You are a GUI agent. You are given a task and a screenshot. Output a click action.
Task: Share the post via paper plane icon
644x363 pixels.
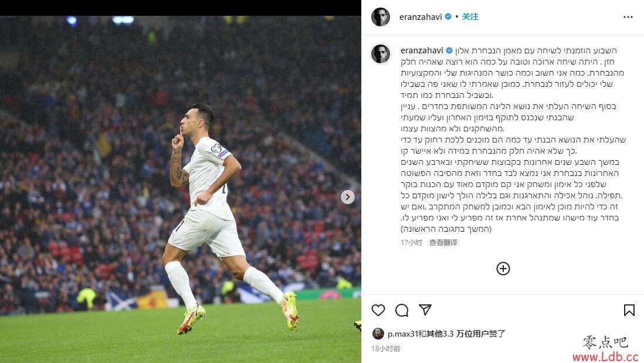coord(425,310)
